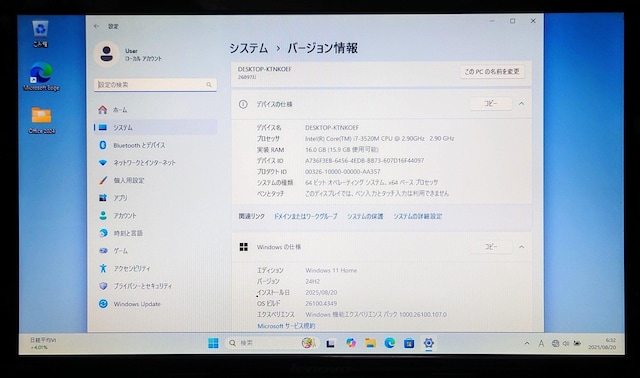Click the magnifier icon in settings search
The width and height of the screenshot is (640, 378).
click(x=209, y=84)
